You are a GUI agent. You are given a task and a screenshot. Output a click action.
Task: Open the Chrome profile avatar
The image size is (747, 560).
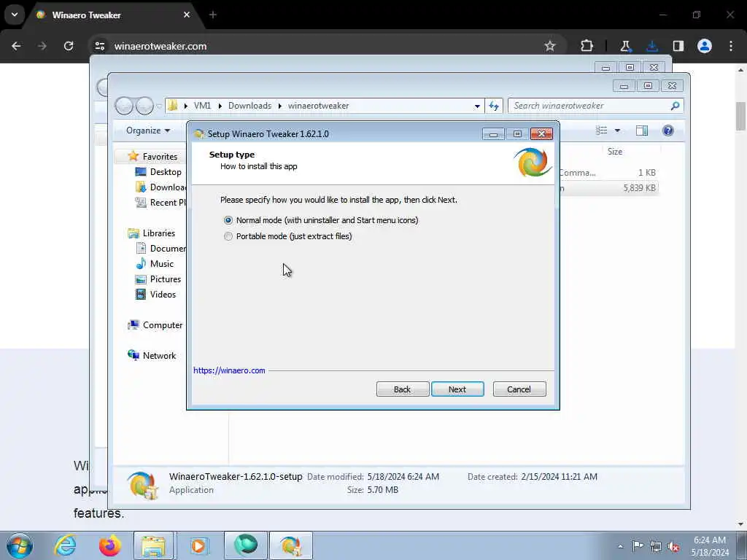coord(705,46)
